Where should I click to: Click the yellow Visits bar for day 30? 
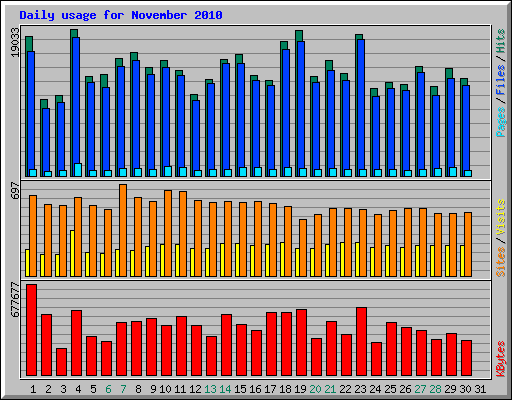[462, 261]
